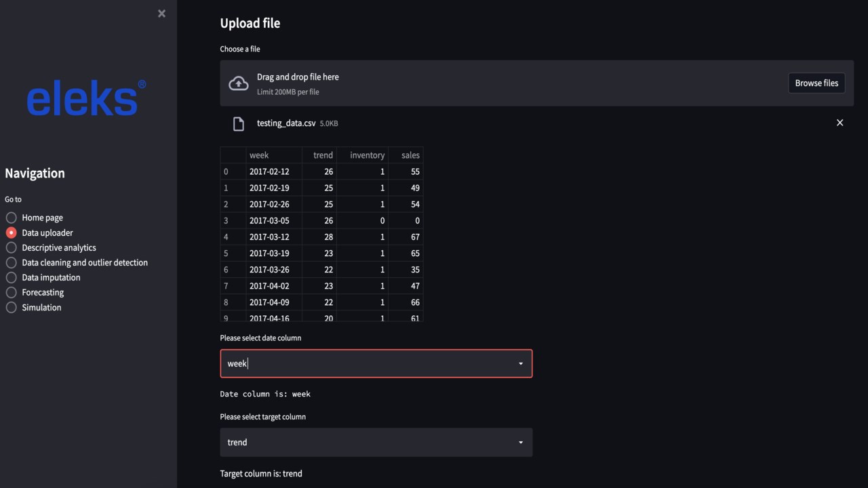Image resolution: width=868 pixels, height=488 pixels.
Task: Select the Descriptive analytics radio option
Action: [12, 247]
